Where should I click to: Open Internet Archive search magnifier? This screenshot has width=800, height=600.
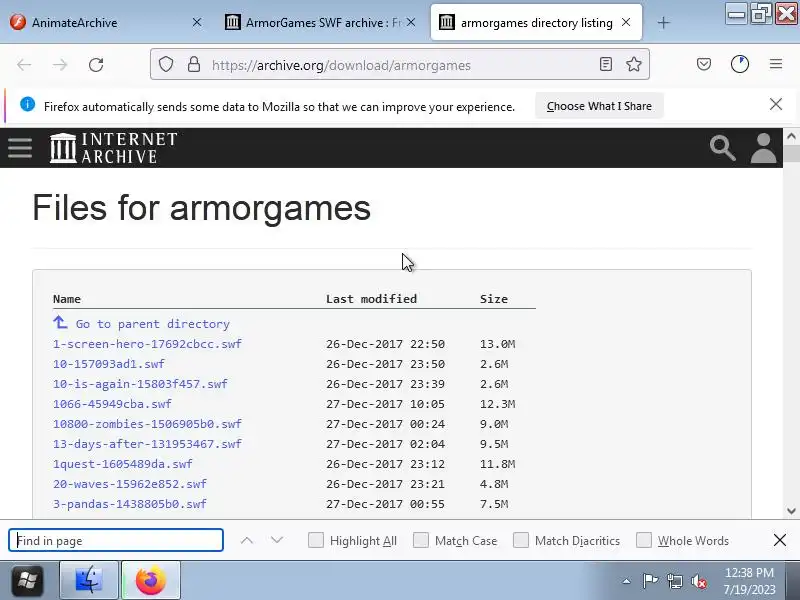[722, 148]
